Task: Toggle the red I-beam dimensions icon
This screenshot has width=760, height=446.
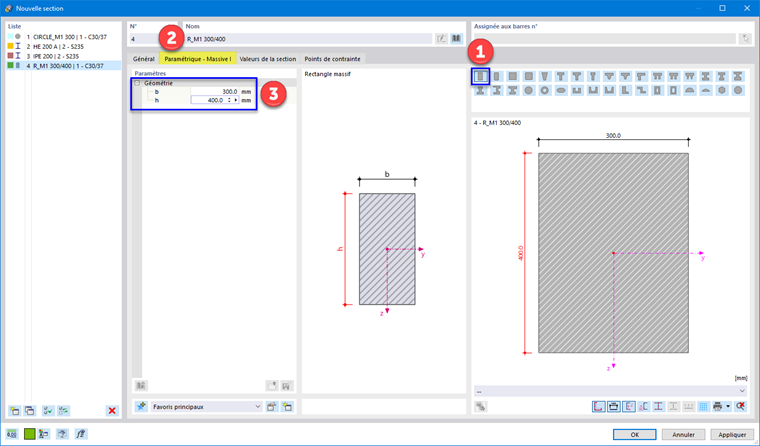Action: point(658,406)
